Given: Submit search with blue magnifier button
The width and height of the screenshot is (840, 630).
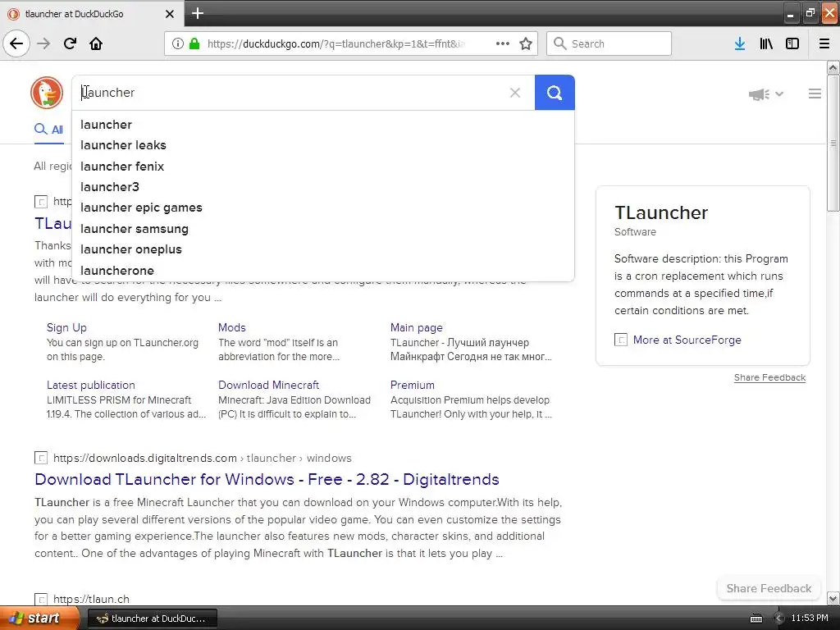Looking at the screenshot, I should coord(555,93).
